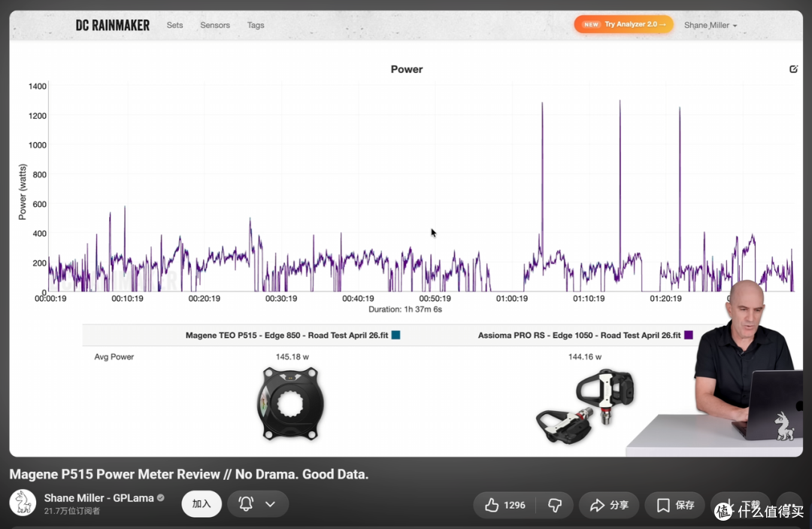812x529 pixels.
Task: Select the Magene TEO P515 legend label
Action: pos(286,335)
